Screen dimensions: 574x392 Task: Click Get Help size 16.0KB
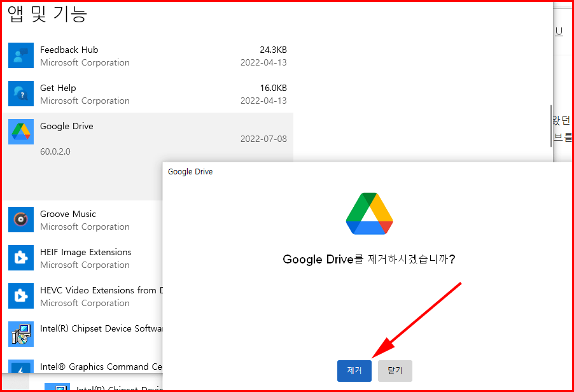coord(274,88)
